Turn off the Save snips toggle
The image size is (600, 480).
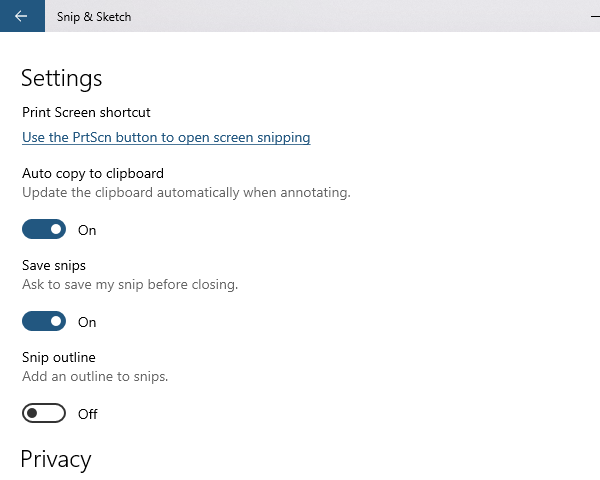point(44,322)
